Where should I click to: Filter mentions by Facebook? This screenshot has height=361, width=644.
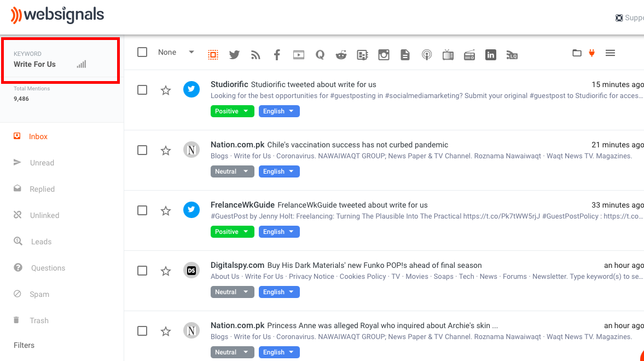click(277, 55)
